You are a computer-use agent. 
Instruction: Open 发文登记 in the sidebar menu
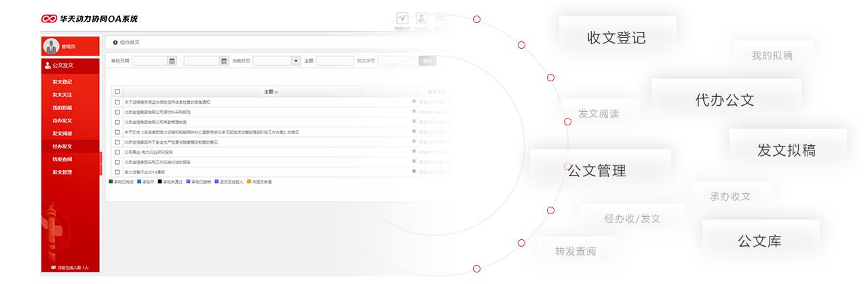click(62, 82)
